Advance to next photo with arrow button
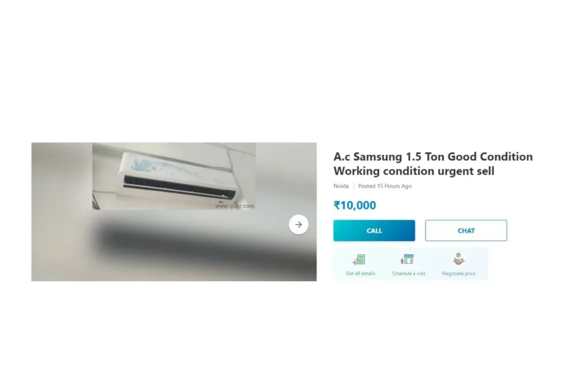Image resolution: width=588 pixels, height=392 pixels. coord(299,224)
